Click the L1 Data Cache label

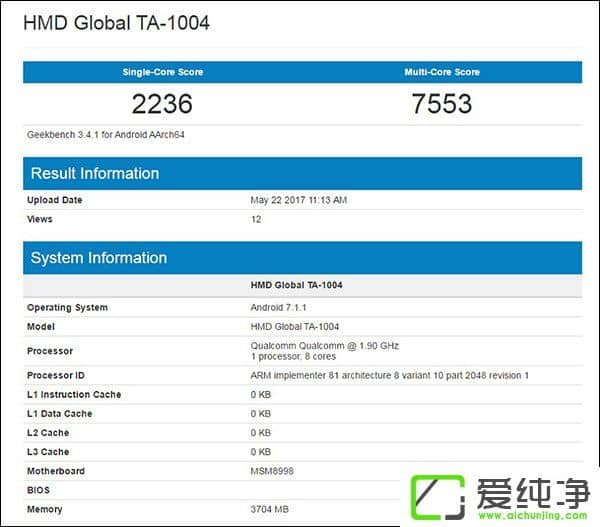[60, 414]
